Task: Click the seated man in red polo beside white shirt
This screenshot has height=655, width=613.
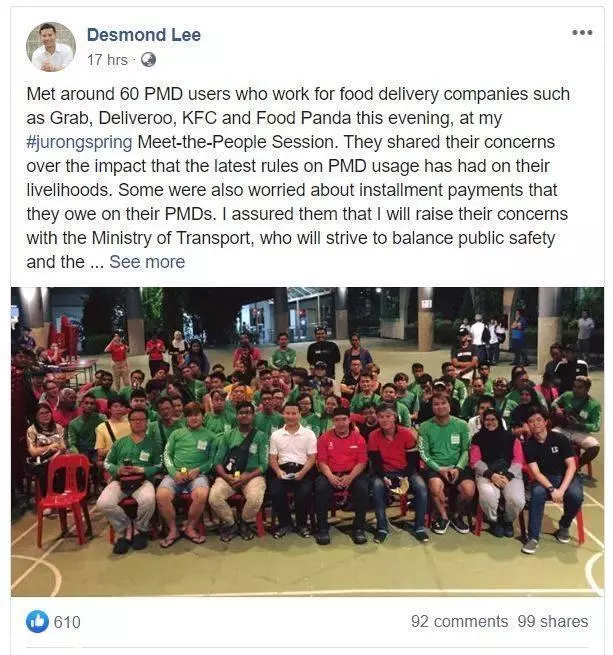Action: [342, 472]
